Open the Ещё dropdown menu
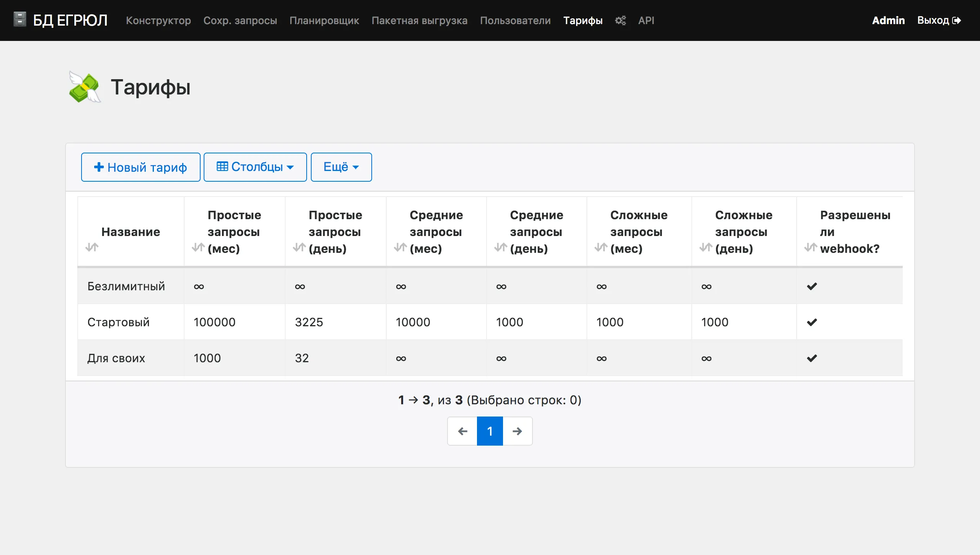 click(341, 167)
